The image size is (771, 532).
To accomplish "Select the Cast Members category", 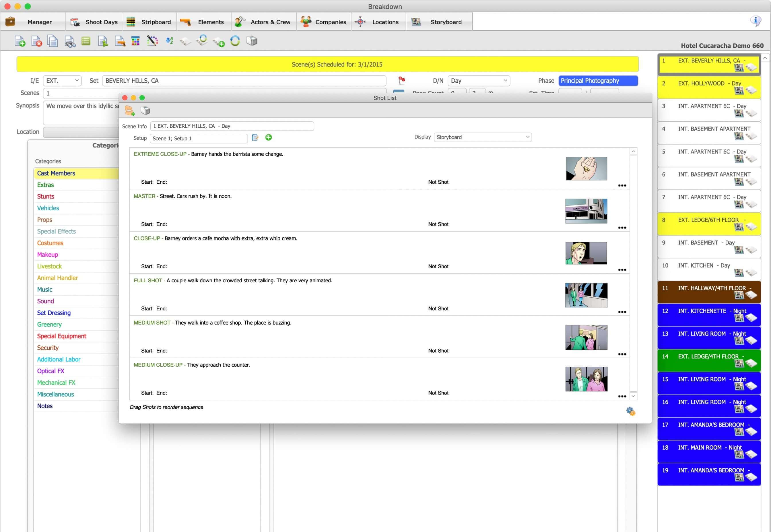I will coord(56,173).
